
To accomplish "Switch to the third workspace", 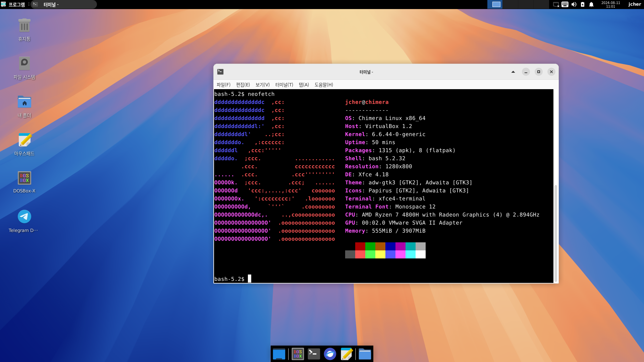I will coord(526,4).
